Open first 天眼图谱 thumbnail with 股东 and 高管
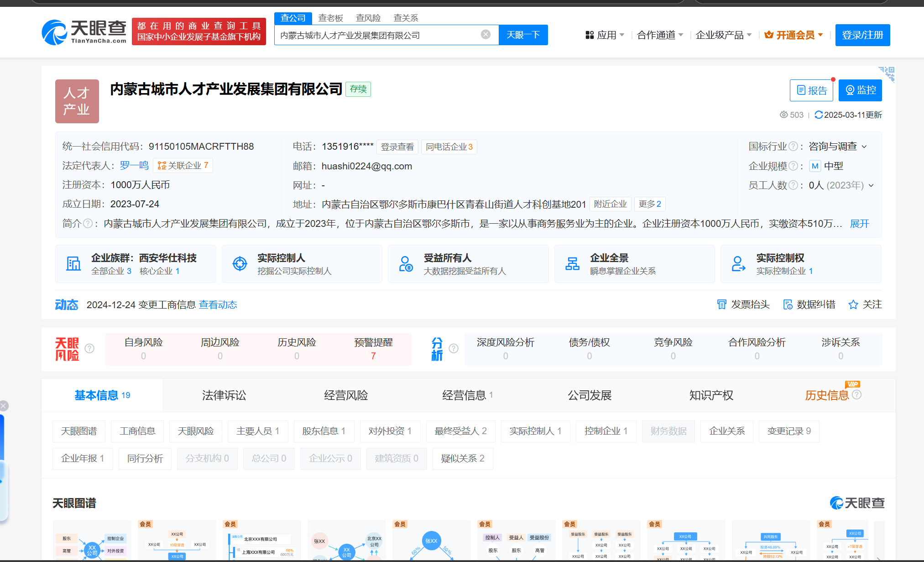The height and width of the screenshot is (562, 924). pyautogui.click(x=92, y=541)
